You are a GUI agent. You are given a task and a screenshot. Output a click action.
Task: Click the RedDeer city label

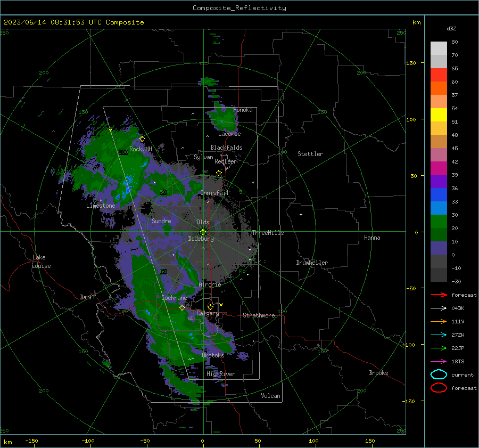pyautogui.click(x=226, y=161)
